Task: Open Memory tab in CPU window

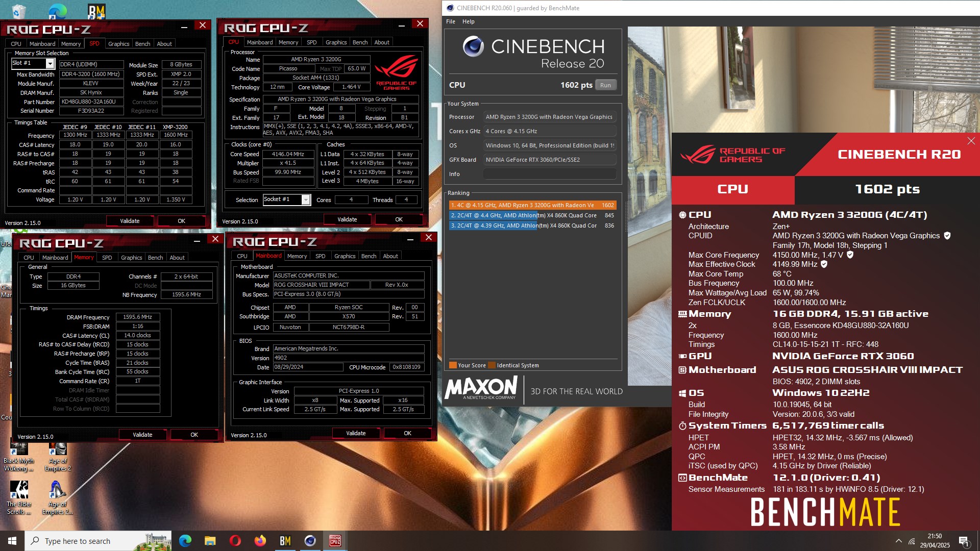Action: point(288,42)
